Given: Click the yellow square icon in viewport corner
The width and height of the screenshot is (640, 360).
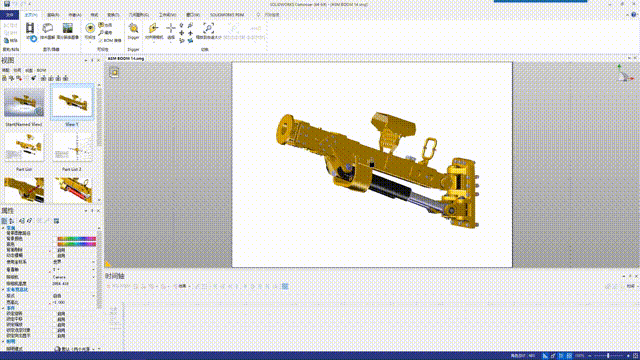Looking at the screenshot, I should (115, 73).
